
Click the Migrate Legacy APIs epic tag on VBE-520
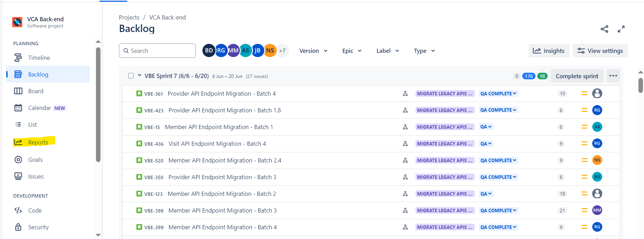coord(444,160)
